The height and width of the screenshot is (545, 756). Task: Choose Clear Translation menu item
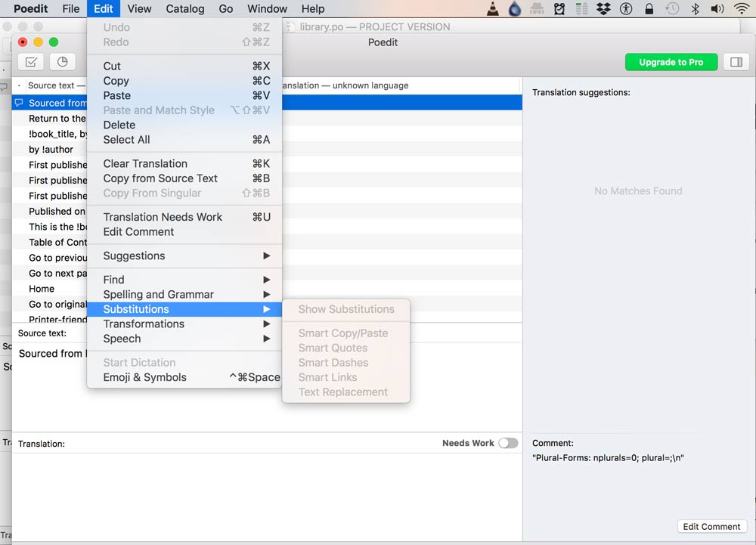[x=184, y=164]
